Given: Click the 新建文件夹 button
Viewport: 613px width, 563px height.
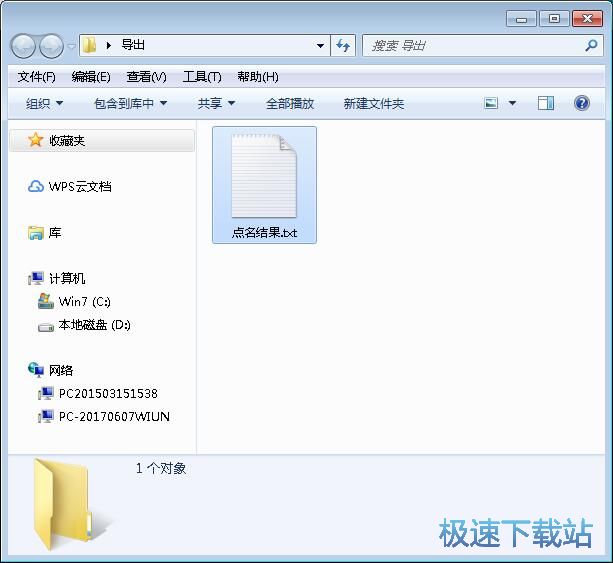Looking at the screenshot, I should pyautogui.click(x=374, y=104).
